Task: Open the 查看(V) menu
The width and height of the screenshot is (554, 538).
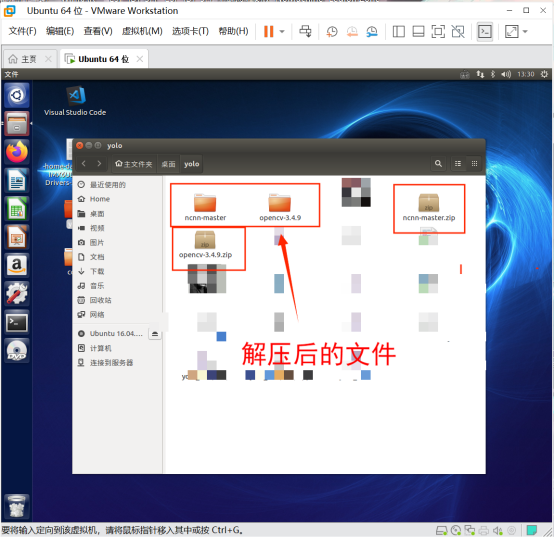Action: (98, 31)
